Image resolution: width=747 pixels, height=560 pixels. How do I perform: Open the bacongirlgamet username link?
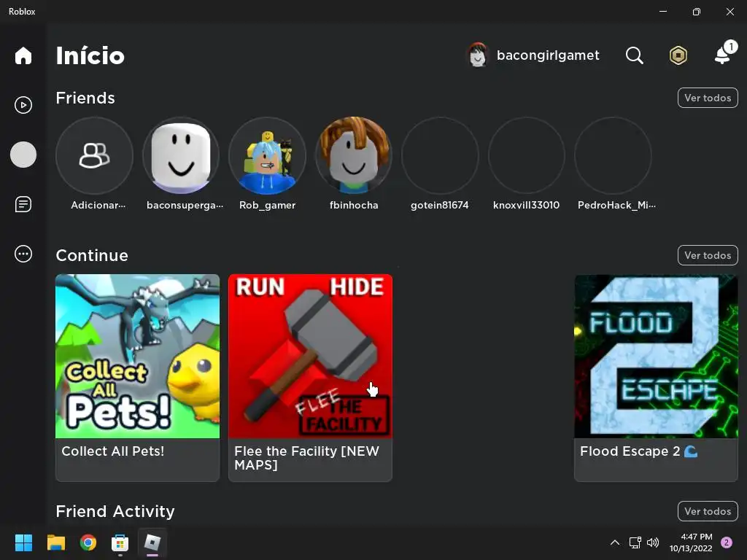point(548,55)
